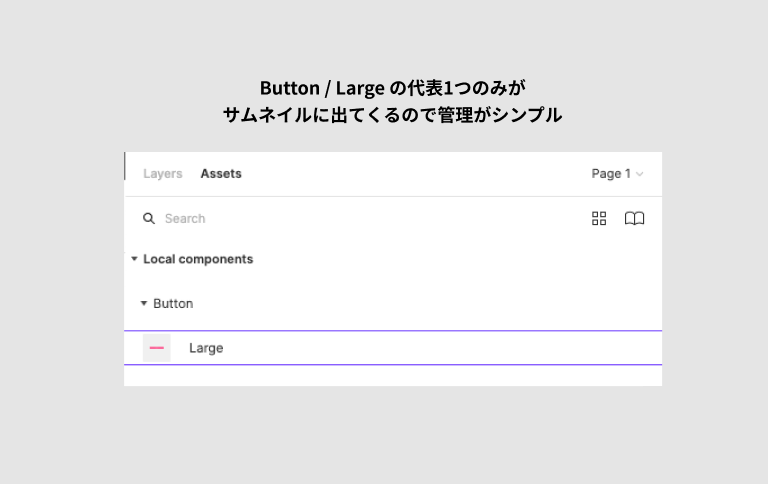Viewport: 768px width, 484px height.
Task: Click the Button folder name
Action: click(173, 303)
